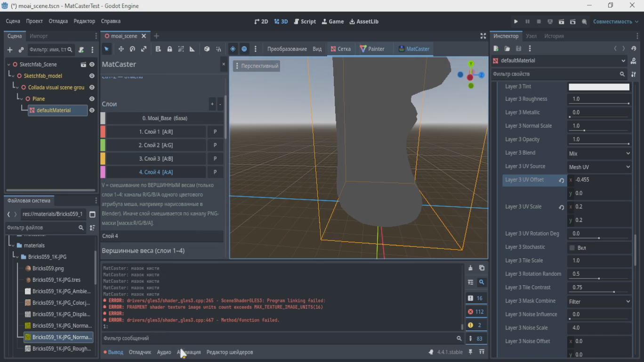Open the Painter toolbar button

pyautogui.click(x=372, y=49)
